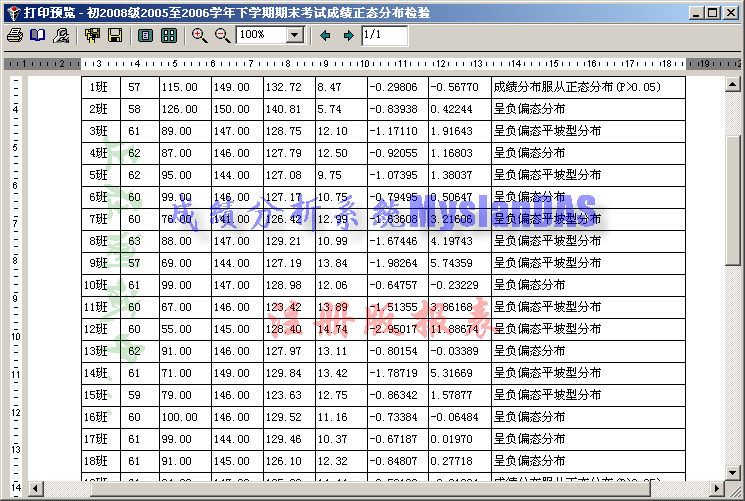Click the yellow export icon
The width and height of the screenshot is (745, 501).
[x=93, y=35]
